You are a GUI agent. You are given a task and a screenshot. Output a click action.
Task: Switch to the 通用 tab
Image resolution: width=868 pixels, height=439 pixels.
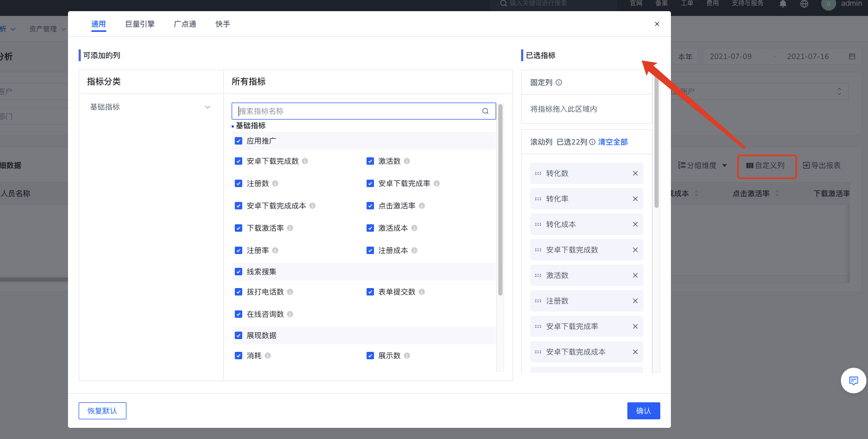click(x=98, y=24)
